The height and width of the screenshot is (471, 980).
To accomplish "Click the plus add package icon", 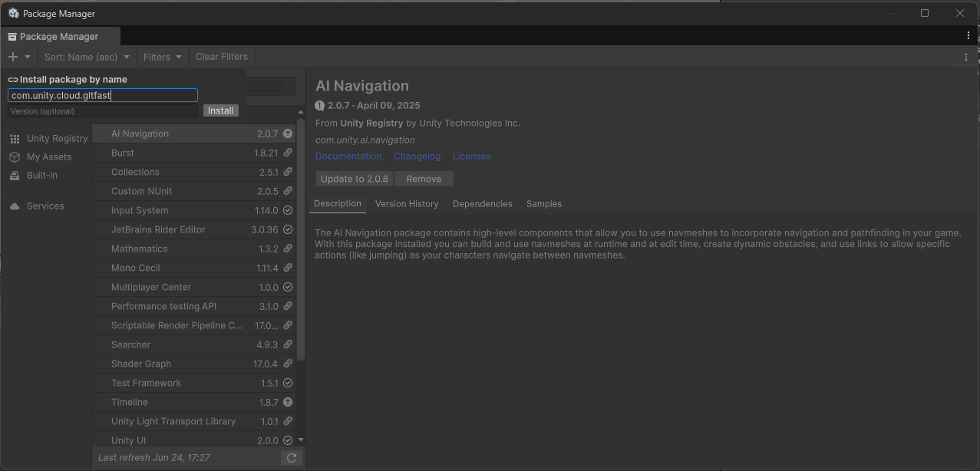I will pyautogui.click(x=13, y=57).
